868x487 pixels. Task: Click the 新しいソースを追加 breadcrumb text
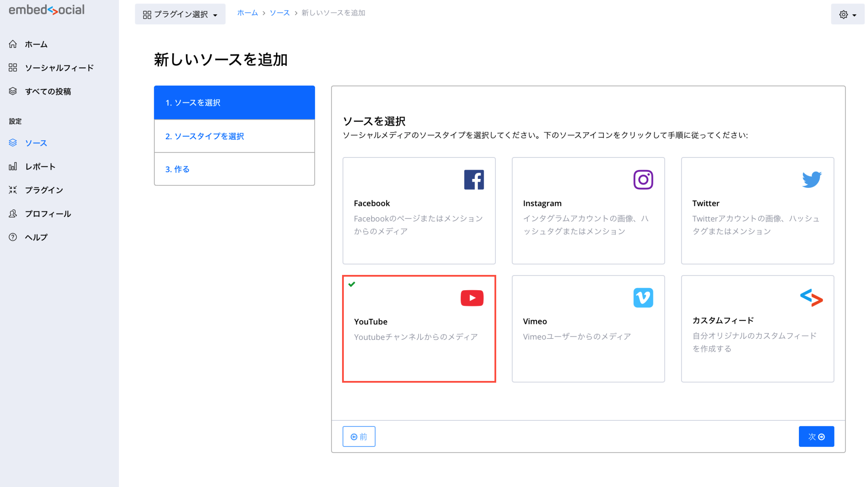click(333, 13)
